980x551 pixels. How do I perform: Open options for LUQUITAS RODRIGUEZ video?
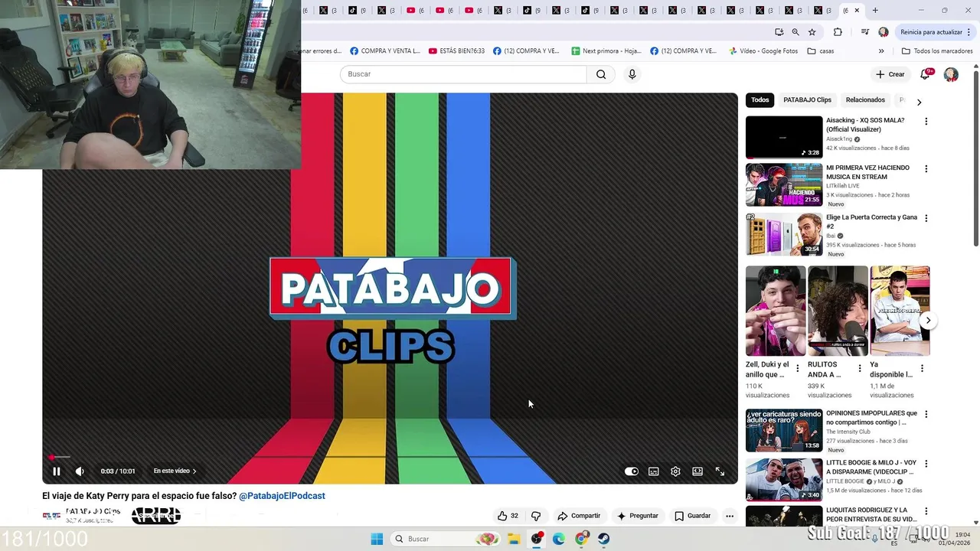pyautogui.click(x=926, y=511)
